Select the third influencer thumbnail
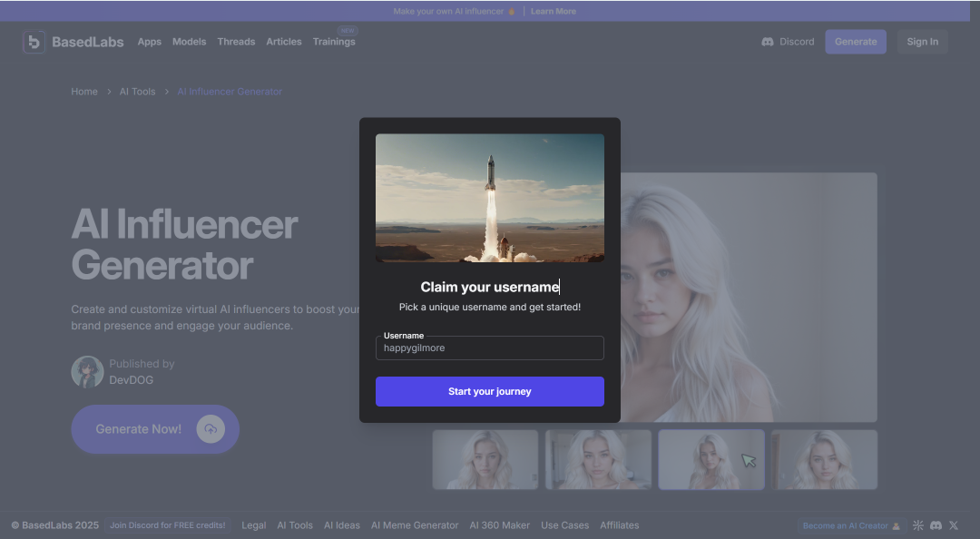The width and height of the screenshot is (980, 539). point(711,459)
